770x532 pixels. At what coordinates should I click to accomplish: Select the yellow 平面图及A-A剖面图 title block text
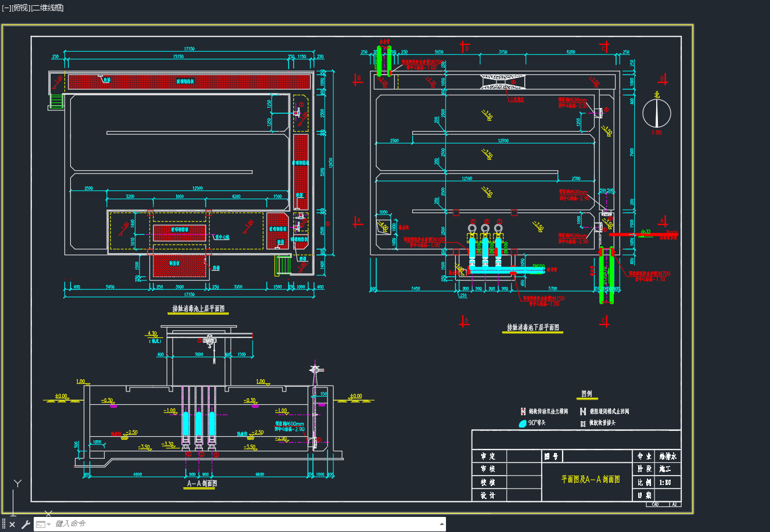click(590, 480)
